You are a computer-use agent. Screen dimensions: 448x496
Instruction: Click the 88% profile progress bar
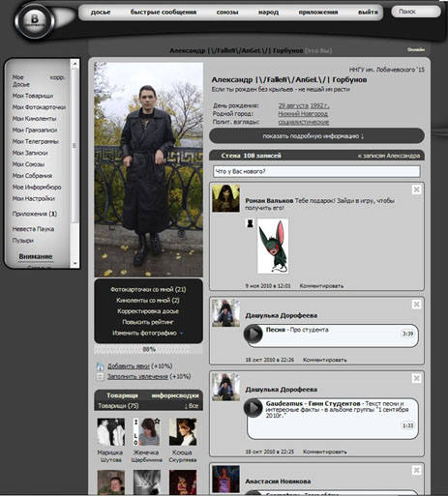(x=149, y=349)
